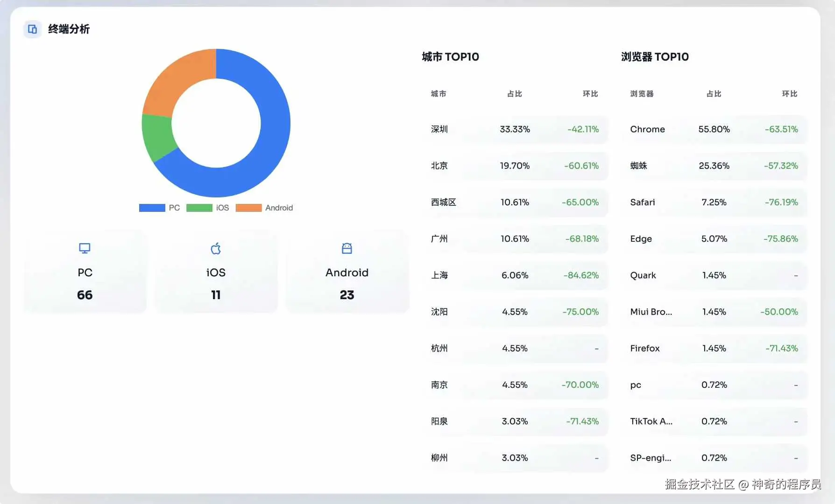The height and width of the screenshot is (504, 835).
Task: Select the PC monitor icon on the PC card
Action: tap(84, 248)
